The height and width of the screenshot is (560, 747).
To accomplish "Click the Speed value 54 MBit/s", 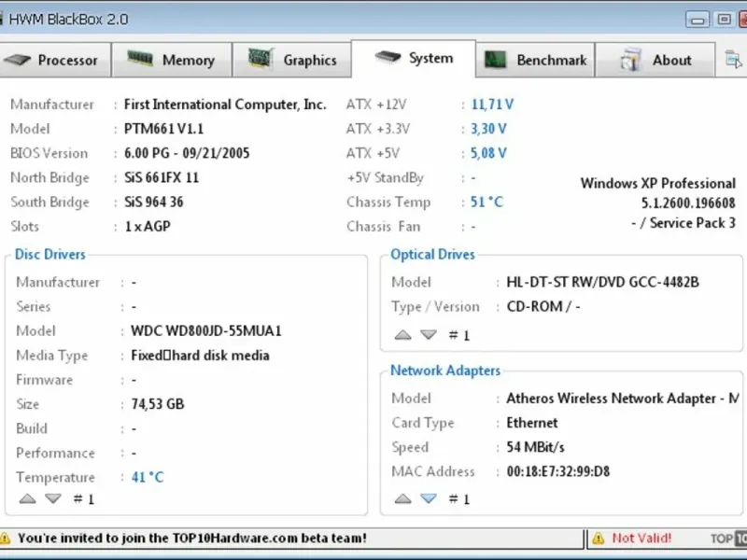I will click(x=535, y=447).
